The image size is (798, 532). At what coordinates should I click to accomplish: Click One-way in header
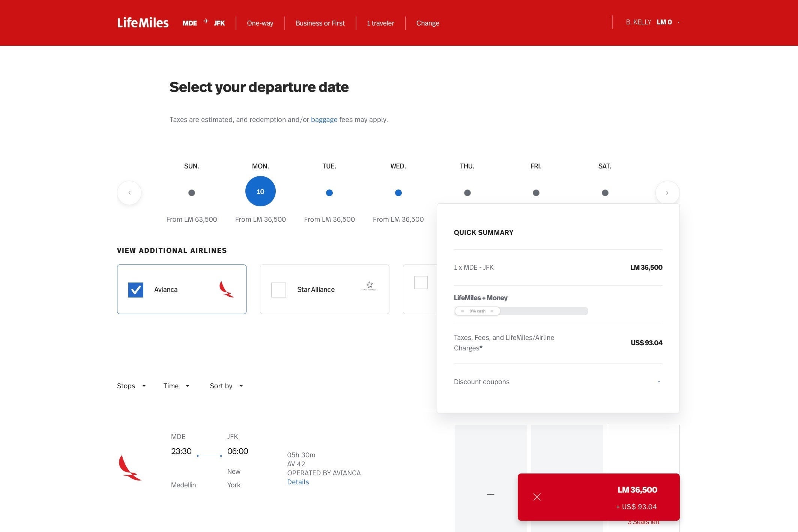click(x=260, y=23)
